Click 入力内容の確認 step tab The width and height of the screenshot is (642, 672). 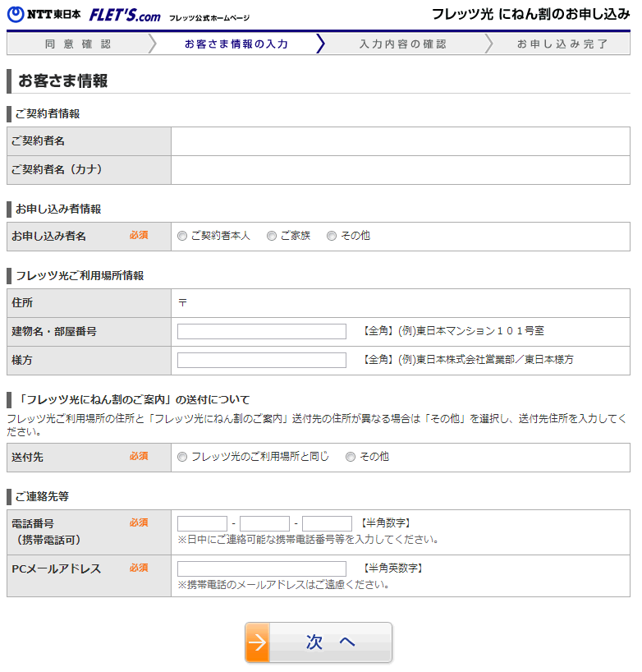pos(402,44)
